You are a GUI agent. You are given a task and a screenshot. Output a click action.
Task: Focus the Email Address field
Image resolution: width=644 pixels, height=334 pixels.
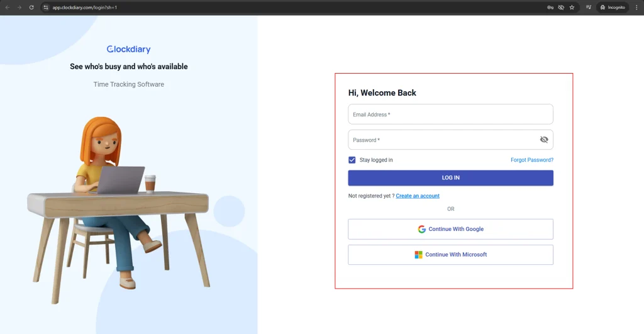pyautogui.click(x=450, y=114)
